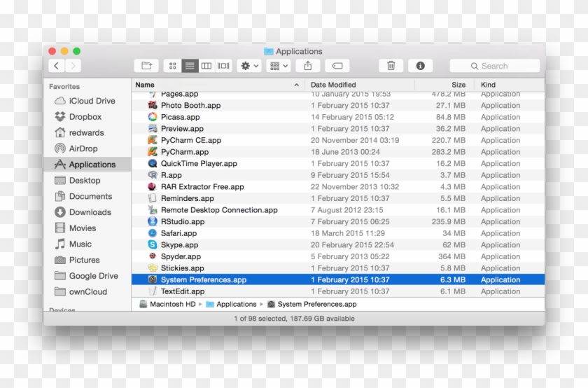Select the QuickTime Player.app icon
The image size is (588, 388).
[153, 164]
